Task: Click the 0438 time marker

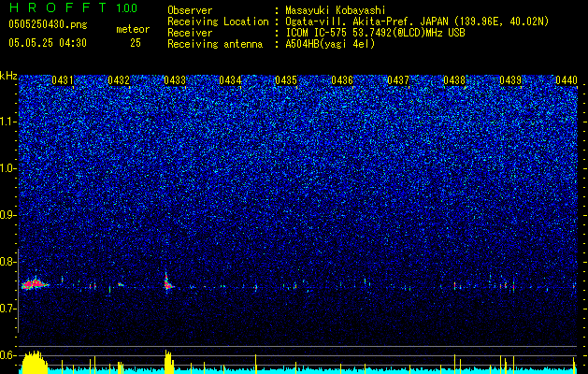Action: click(x=454, y=80)
